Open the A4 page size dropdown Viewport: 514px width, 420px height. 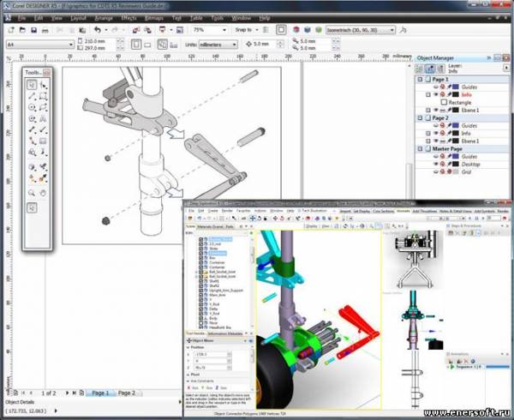pos(71,45)
